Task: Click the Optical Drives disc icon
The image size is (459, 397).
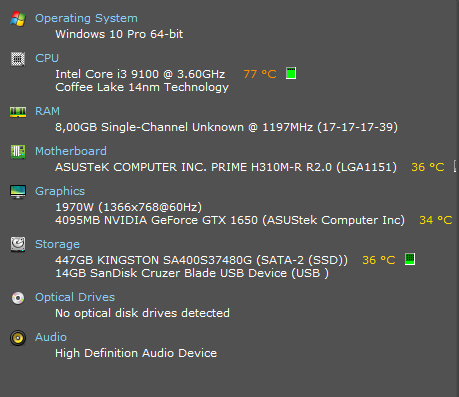Action: pos(18,298)
